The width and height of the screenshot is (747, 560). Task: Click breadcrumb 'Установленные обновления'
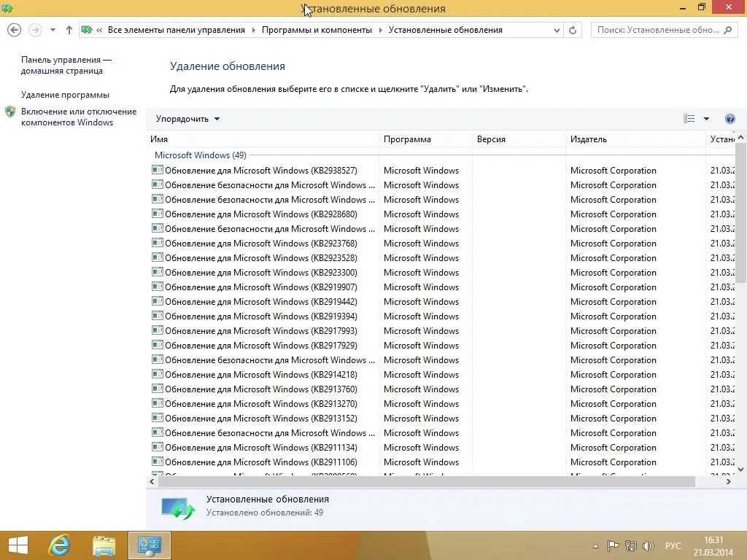click(446, 30)
